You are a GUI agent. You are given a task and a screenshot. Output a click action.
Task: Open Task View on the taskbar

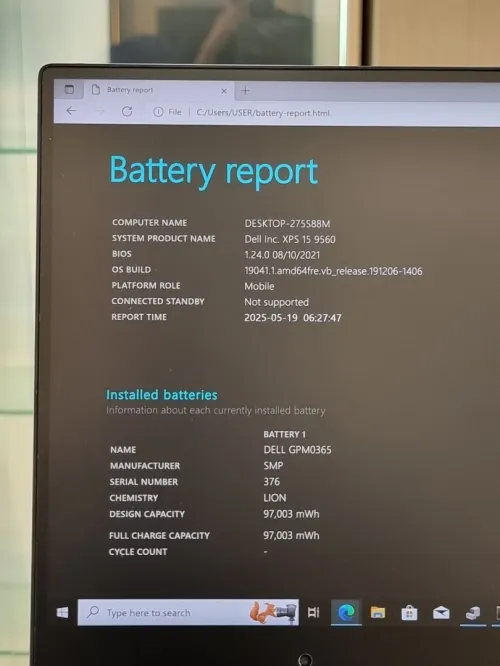pyautogui.click(x=314, y=612)
